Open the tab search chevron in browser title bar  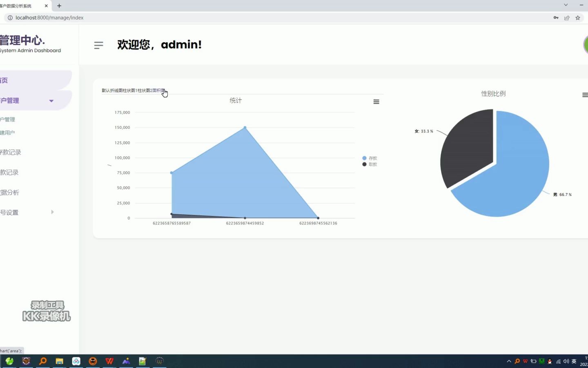tap(566, 5)
